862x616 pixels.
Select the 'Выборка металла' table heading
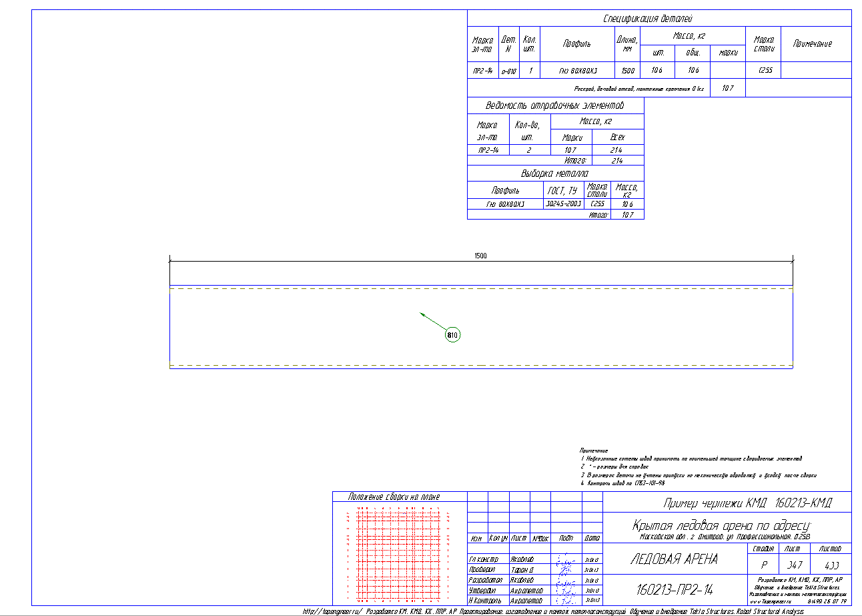tap(555, 174)
